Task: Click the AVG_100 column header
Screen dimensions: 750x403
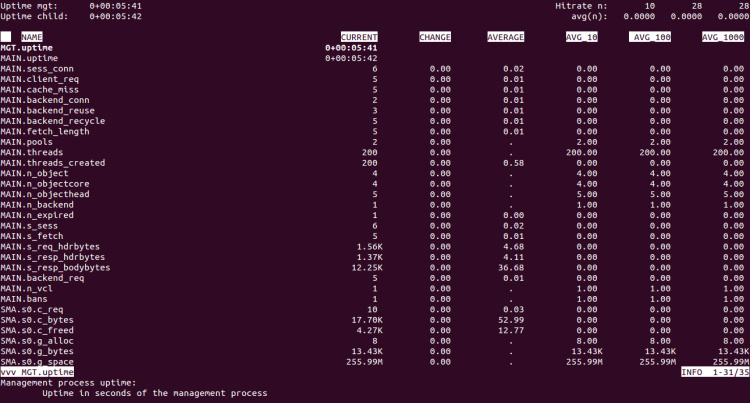Action: [650, 37]
